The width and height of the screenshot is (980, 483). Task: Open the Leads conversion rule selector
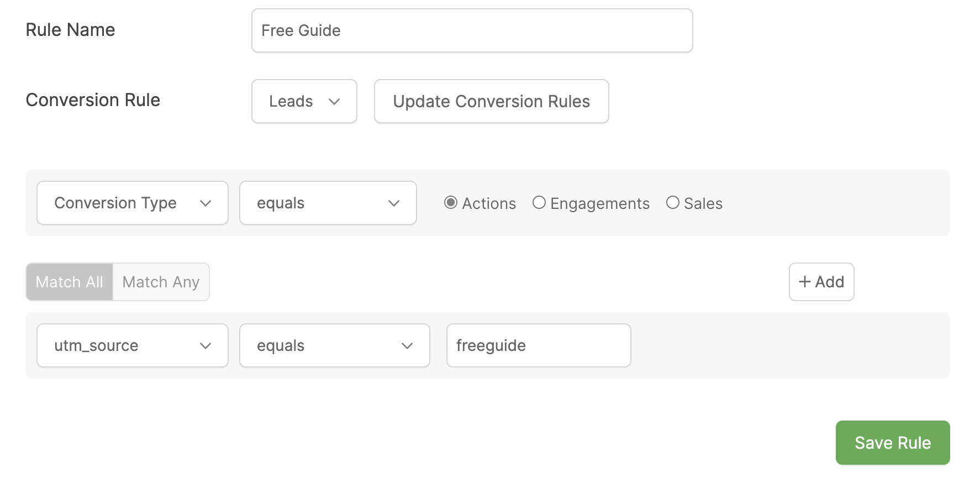point(304,102)
